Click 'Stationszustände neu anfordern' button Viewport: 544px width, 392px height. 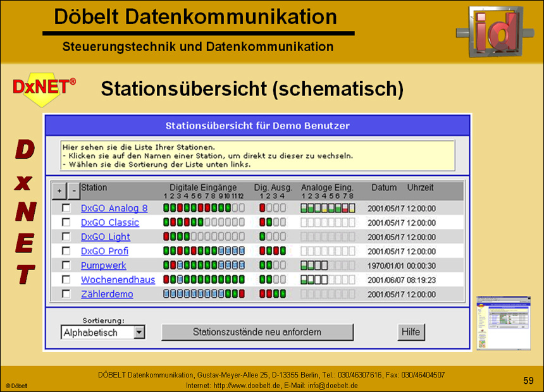point(257,332)
